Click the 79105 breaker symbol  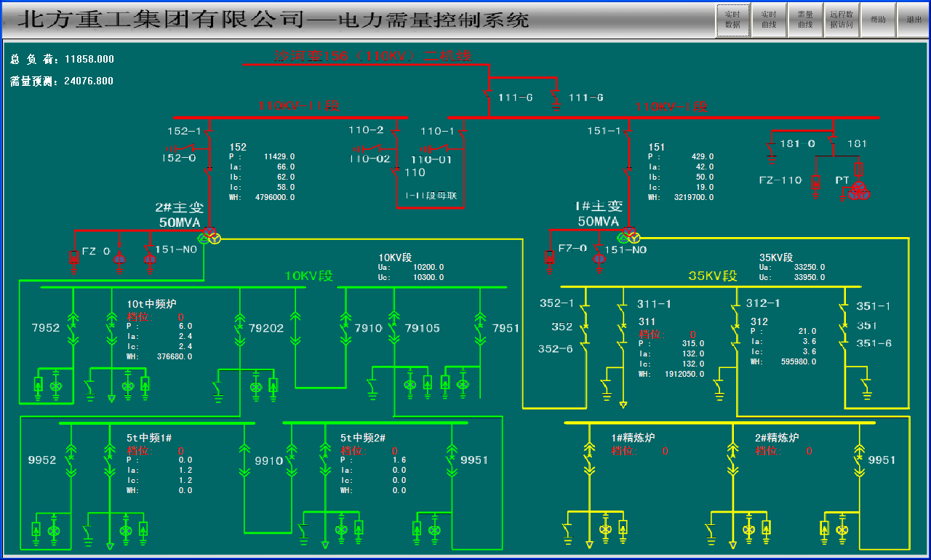(x=394, y=328)
